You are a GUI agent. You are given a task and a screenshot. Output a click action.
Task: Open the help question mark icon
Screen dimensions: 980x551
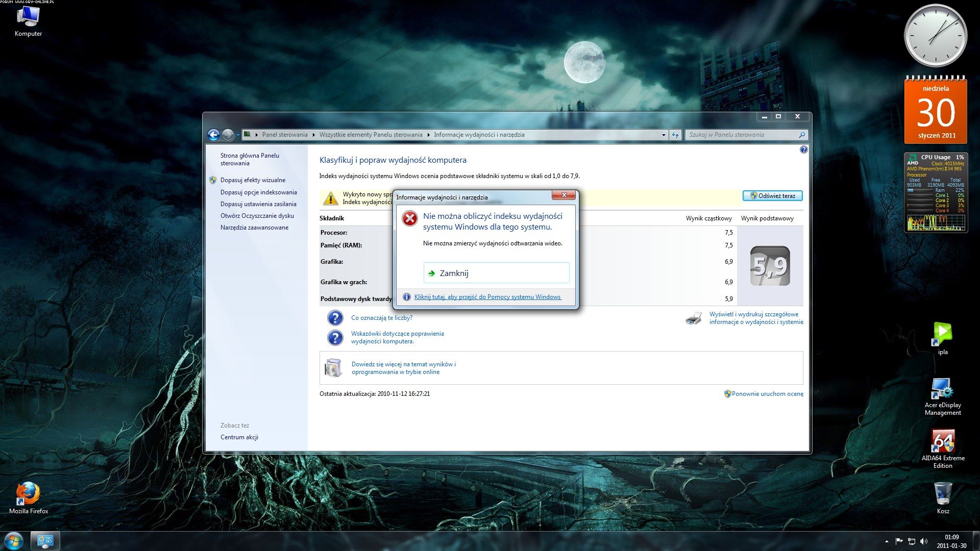tap(804, 149)
